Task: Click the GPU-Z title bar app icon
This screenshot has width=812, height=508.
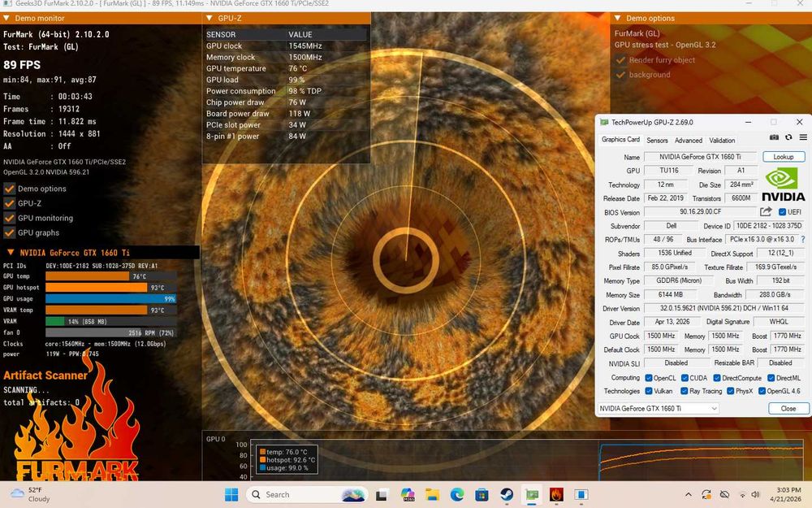Action: tap(604, 123)
